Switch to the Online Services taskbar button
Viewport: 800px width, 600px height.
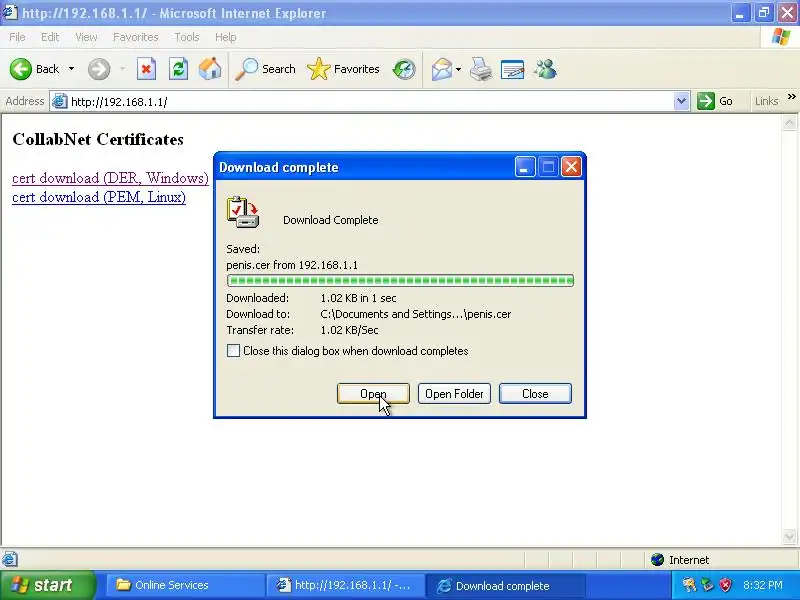tap(185, 585)
